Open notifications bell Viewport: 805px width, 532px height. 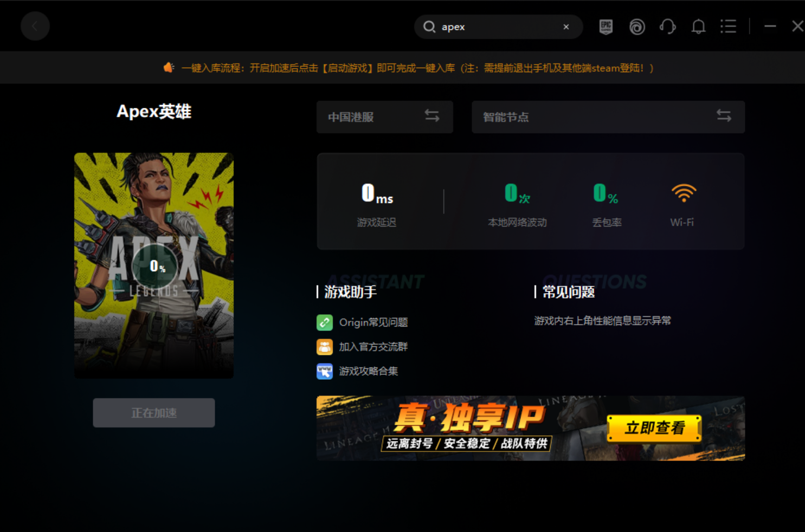click(x=699, y=27)
